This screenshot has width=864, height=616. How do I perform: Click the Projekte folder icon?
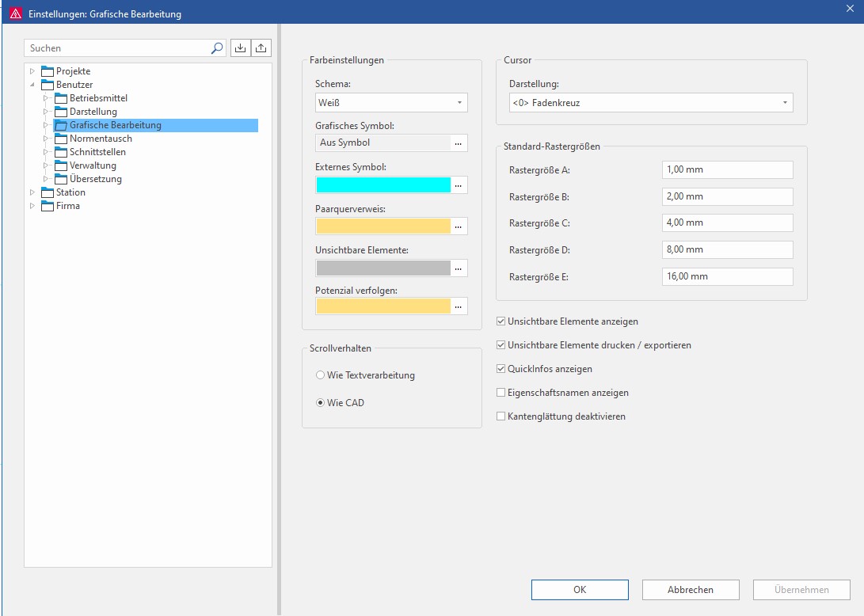coord(48,71)
